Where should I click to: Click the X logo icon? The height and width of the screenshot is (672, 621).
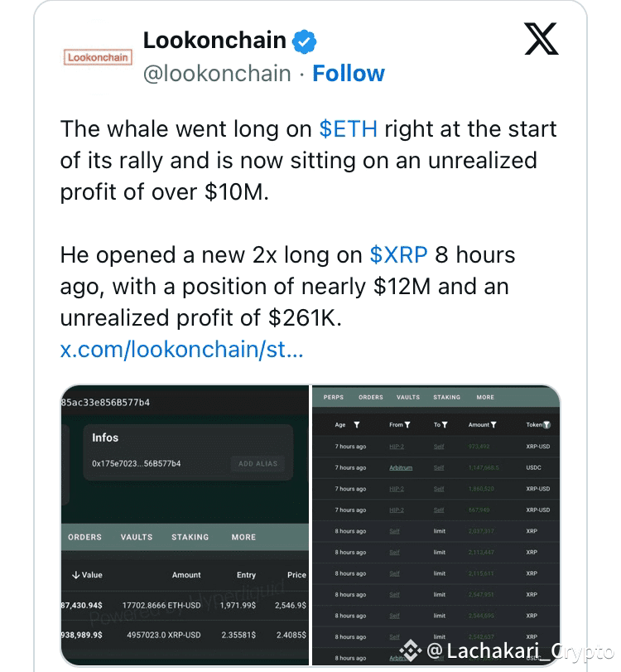(x=542, y=38)
